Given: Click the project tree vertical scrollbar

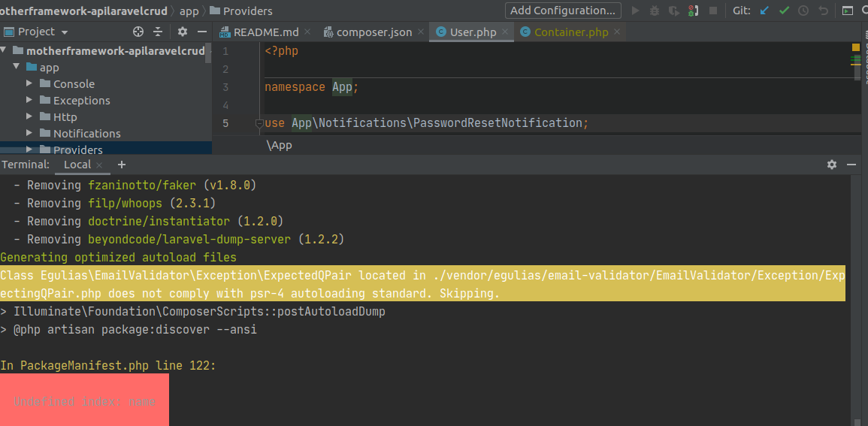Looking at the screenshot, I should (x=208, y=53).
